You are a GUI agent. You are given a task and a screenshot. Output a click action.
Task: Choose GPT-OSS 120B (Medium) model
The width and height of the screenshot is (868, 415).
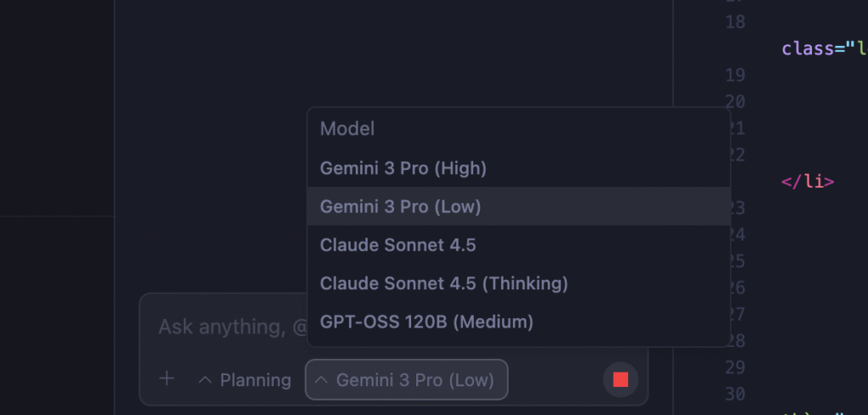coord(426,322)
